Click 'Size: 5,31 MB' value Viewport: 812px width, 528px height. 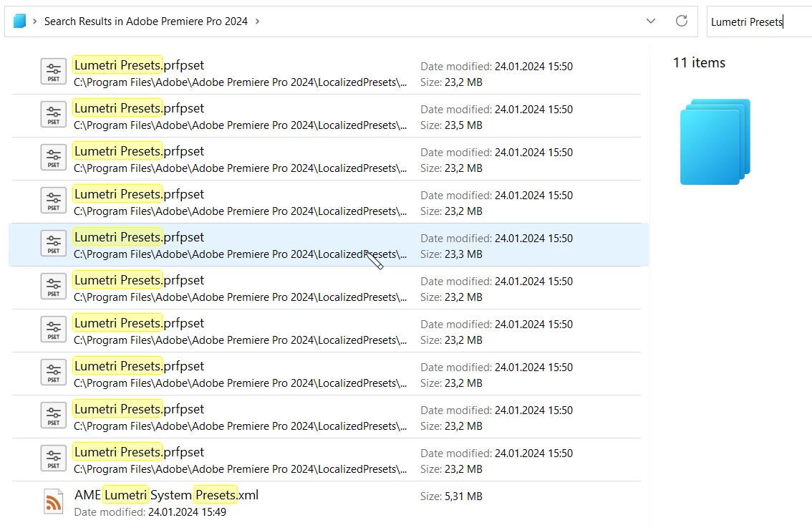coord(451,496)
